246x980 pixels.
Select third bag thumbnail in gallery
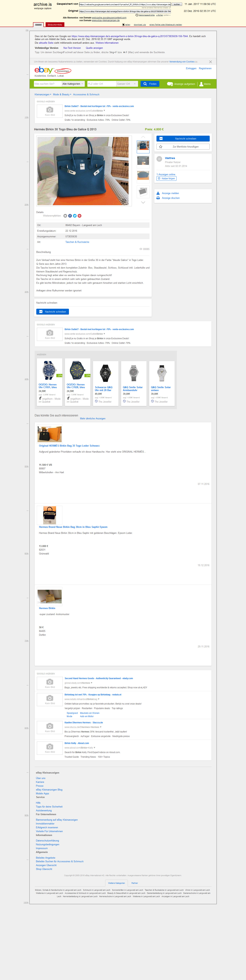click(143, 177)
